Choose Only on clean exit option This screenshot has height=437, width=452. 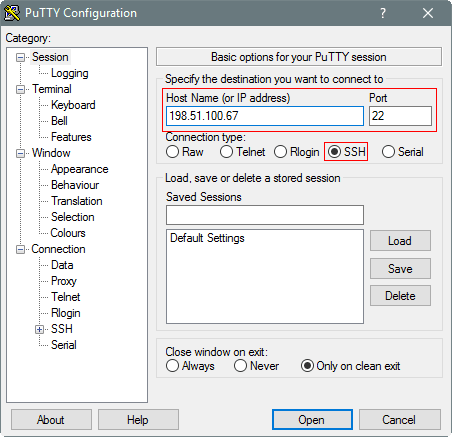pyautogui.click(x=350, y=366)
